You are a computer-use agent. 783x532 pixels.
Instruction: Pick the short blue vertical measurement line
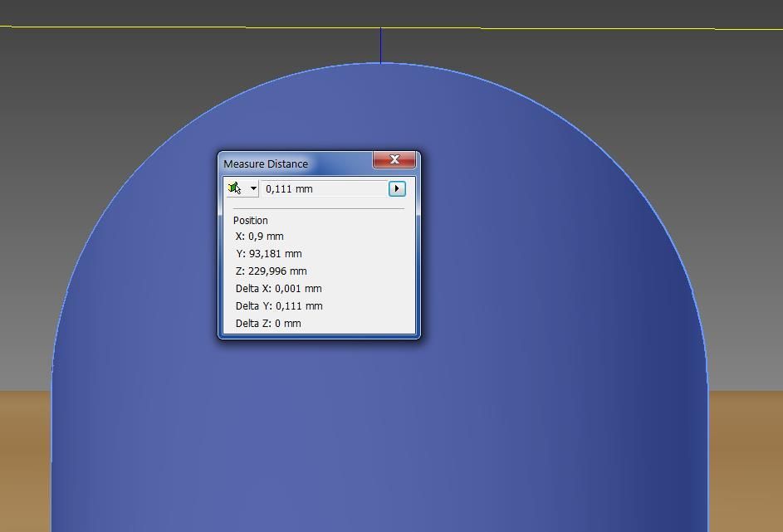point(381,46)
